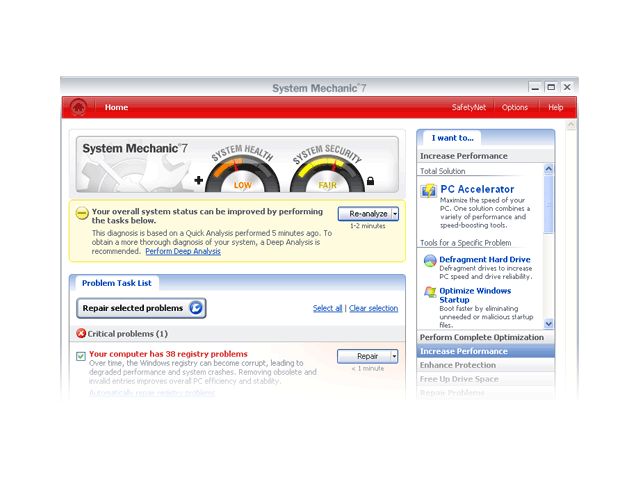Expand the Enhance Protection section
This screenshot has height=480, width=640.
point(485,365)
